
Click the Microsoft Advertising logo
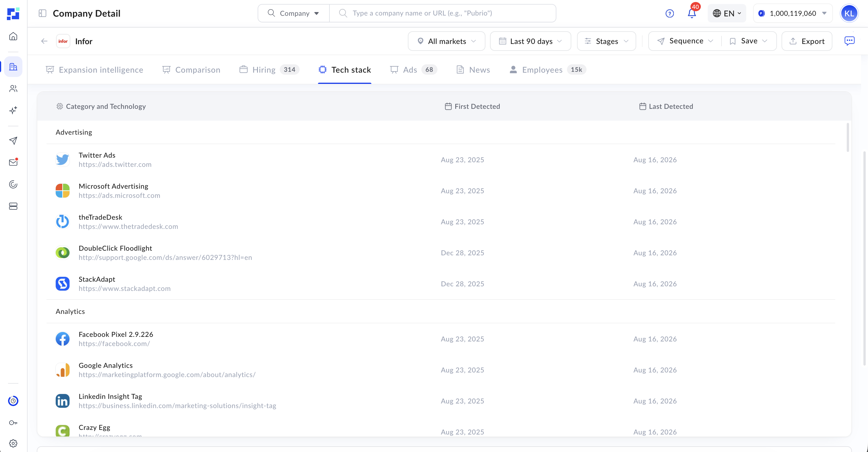(63, 191)
